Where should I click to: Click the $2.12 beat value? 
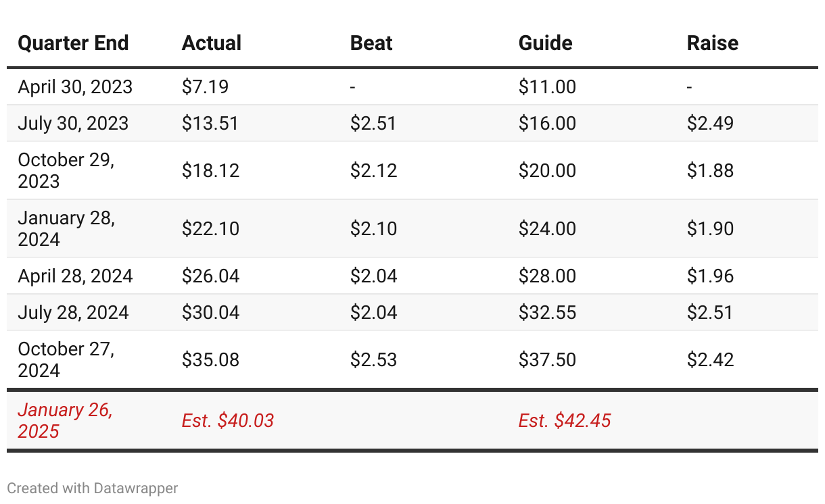[x=373, y=170]
